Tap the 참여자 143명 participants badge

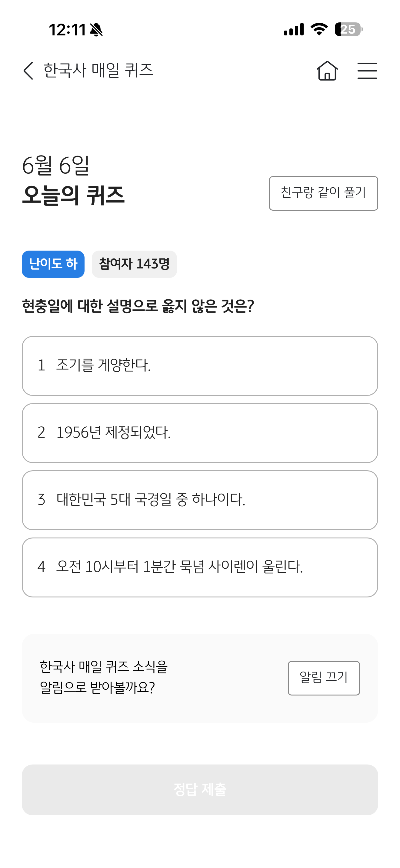pos(134,264)
